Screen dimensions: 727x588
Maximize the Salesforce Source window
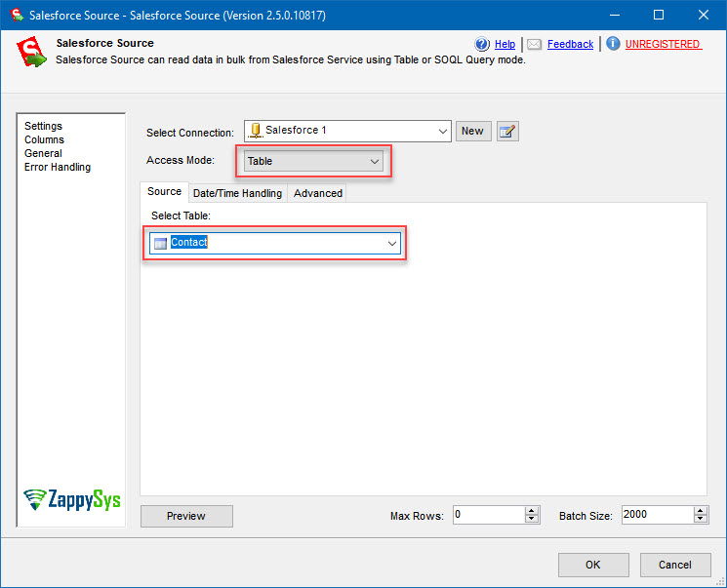pos(659,15)
